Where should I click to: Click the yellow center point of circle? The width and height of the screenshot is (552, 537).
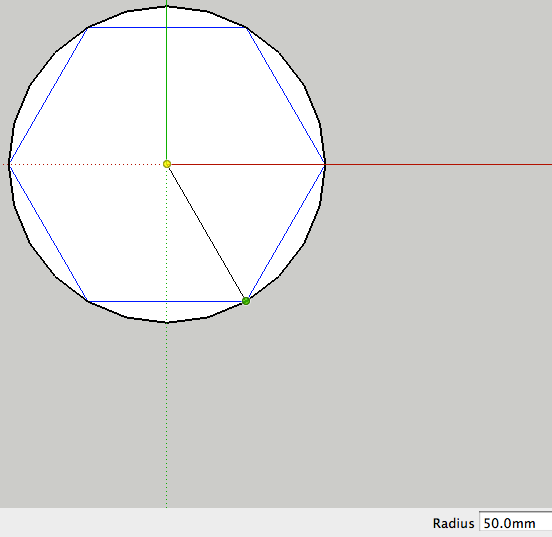click(167, 164)
